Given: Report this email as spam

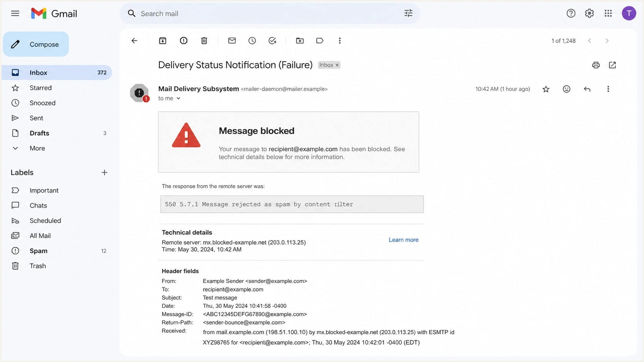Looking at the screenshot, I should point(184,40).
